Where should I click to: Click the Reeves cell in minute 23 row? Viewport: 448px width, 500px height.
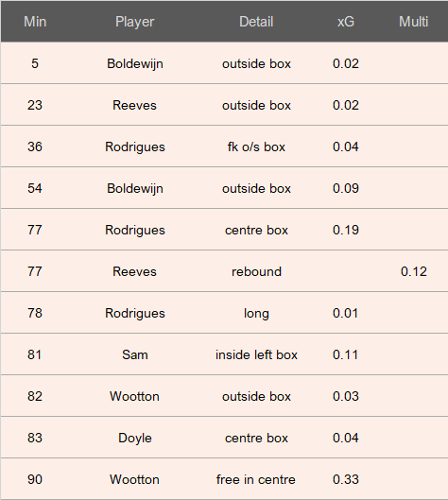coord(134,105)
